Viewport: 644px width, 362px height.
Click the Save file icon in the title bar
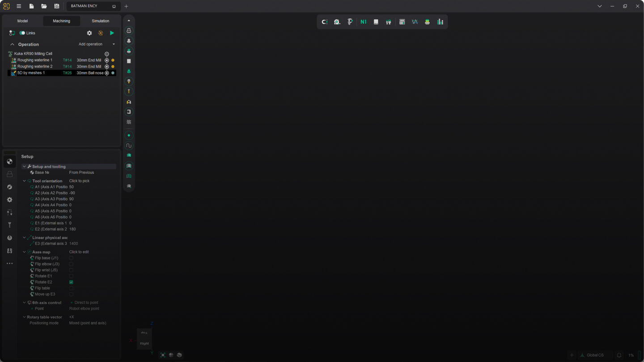57,6
